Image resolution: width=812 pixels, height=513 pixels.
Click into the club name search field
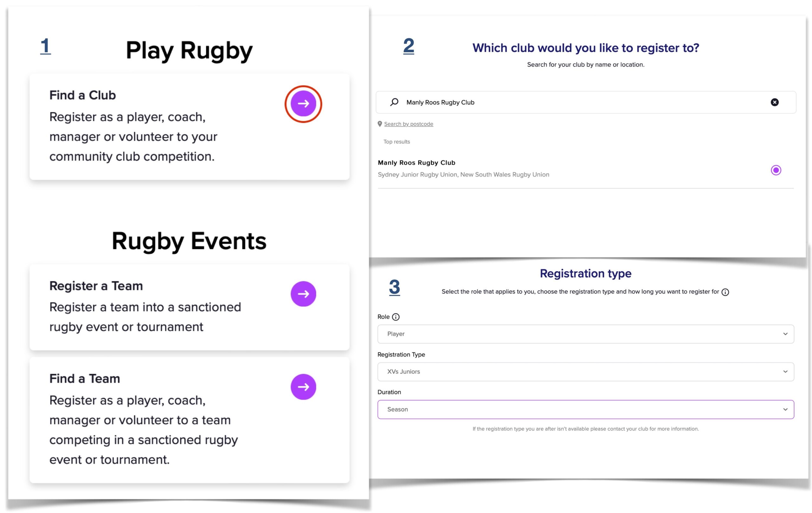click(586, 102)
